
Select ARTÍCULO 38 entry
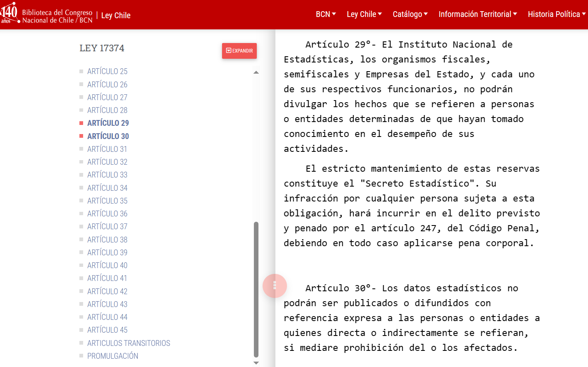[x=107, y=240]
